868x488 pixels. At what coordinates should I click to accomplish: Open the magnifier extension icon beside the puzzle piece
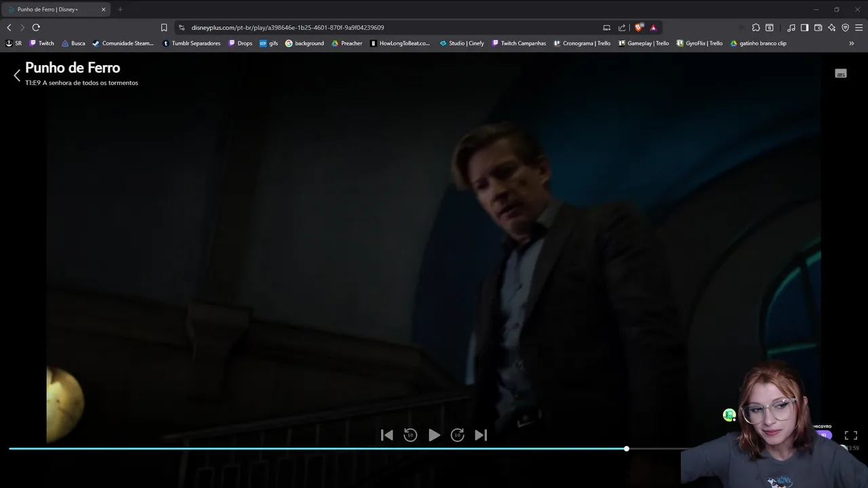point(770,28)
